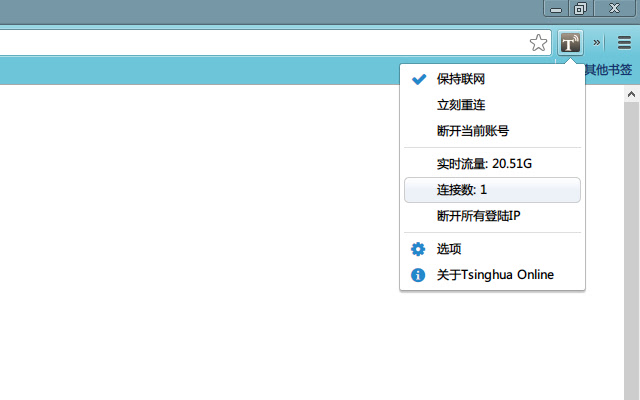
Task: Minimize the browser window
Action: pyautogui.click(x=556, y=9)
